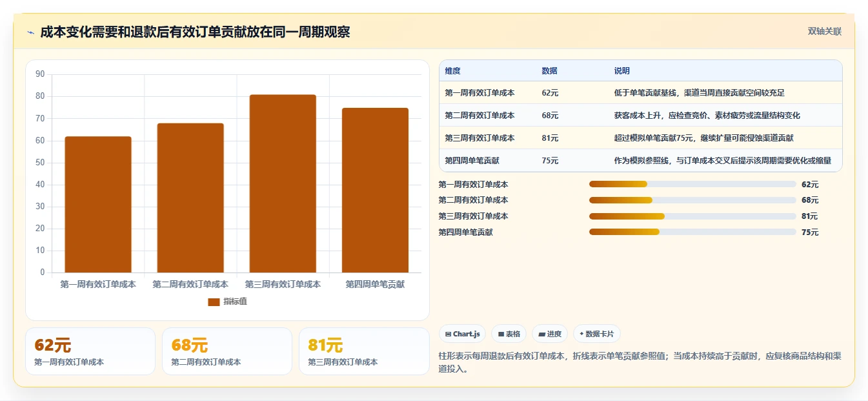868x401 pixels.
Task: Click the x-axis label 第二周有效订单成本 under chart
Action: (190, 284)
